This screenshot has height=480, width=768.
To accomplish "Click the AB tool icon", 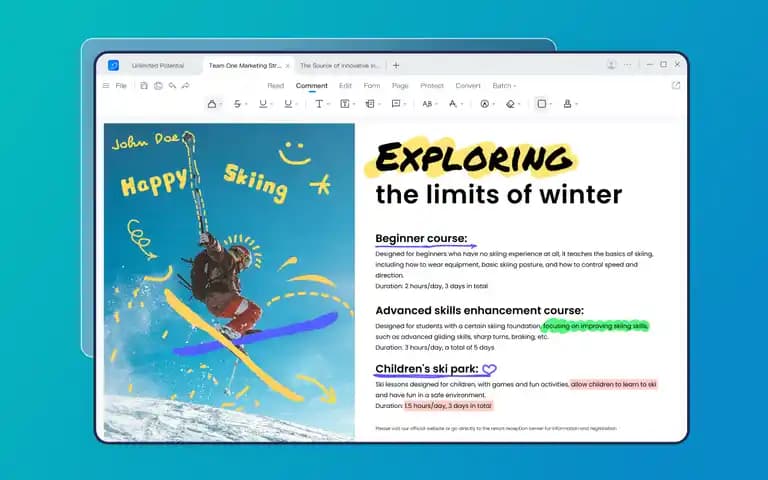I will tap(427, 104).
